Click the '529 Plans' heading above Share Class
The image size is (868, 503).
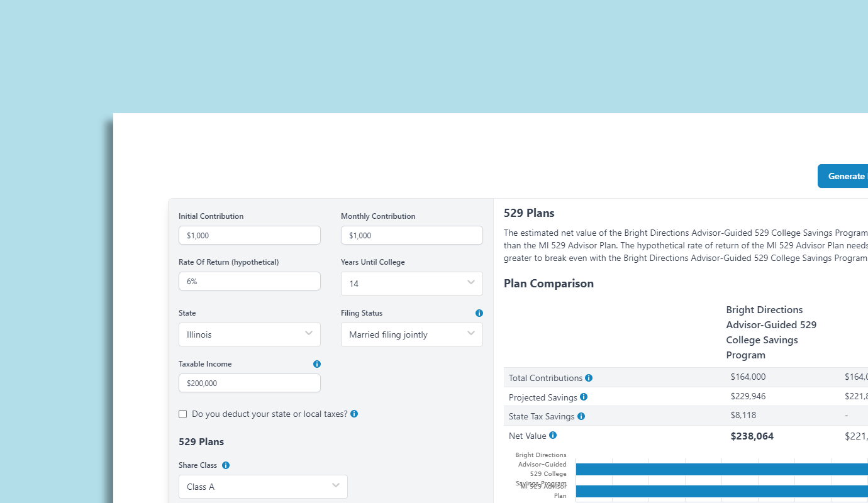[201, 442]
